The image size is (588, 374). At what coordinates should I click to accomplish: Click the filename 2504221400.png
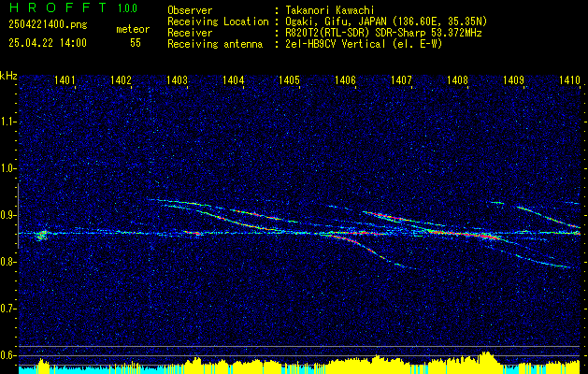pos(48,25)
